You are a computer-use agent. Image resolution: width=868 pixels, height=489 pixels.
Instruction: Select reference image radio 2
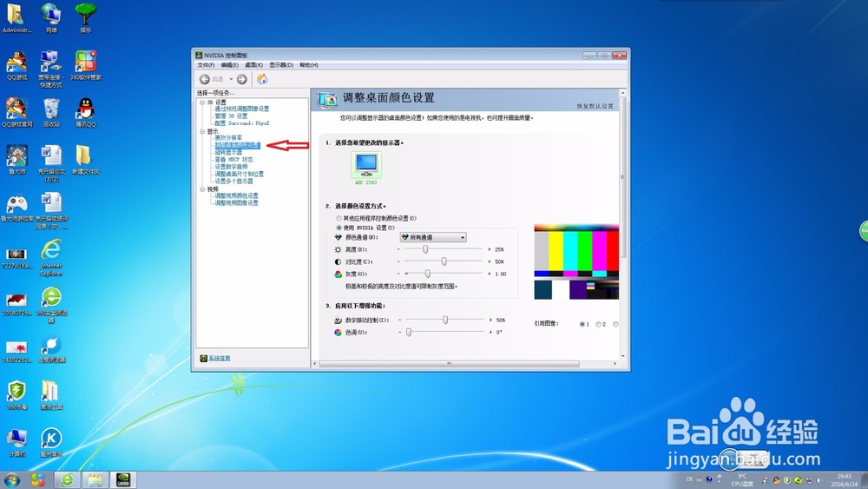(x=598, y=325)
